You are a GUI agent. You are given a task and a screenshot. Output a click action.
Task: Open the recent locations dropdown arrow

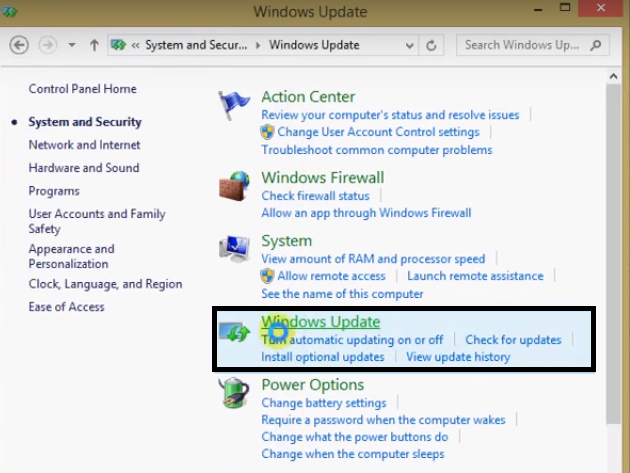[72, 45]
